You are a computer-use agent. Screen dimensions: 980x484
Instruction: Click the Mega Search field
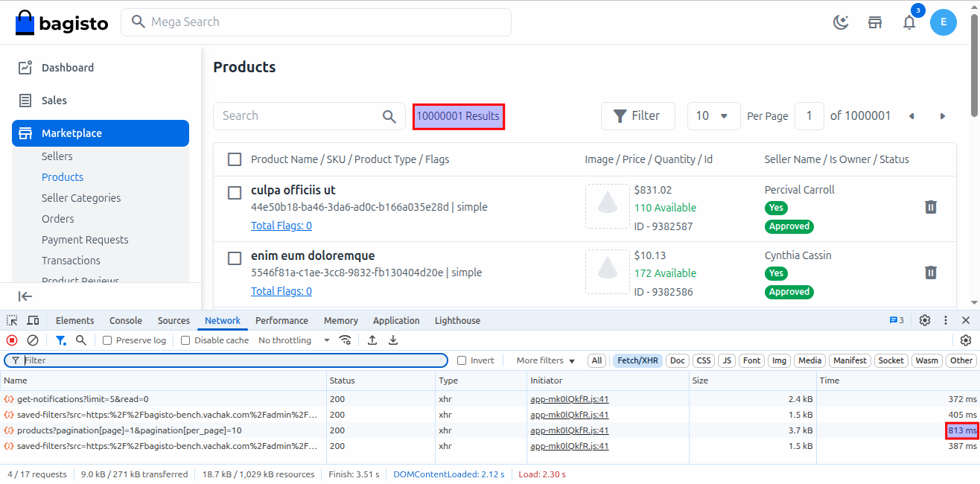(320, 22)
